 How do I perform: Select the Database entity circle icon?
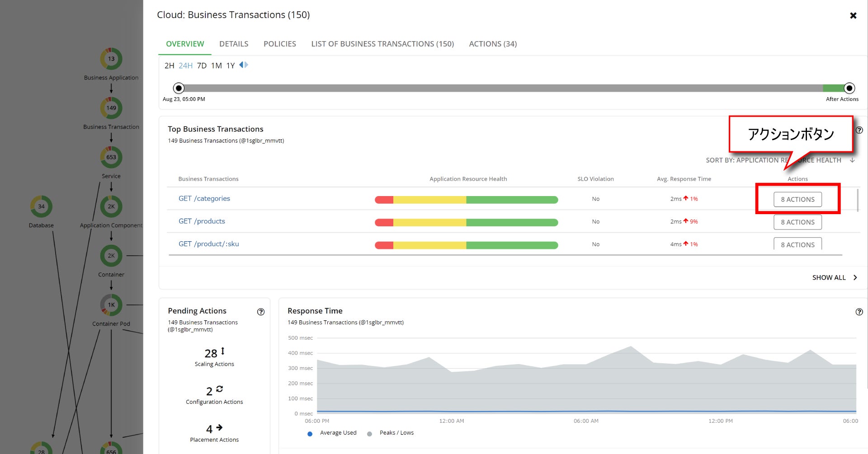click(41, 206)
